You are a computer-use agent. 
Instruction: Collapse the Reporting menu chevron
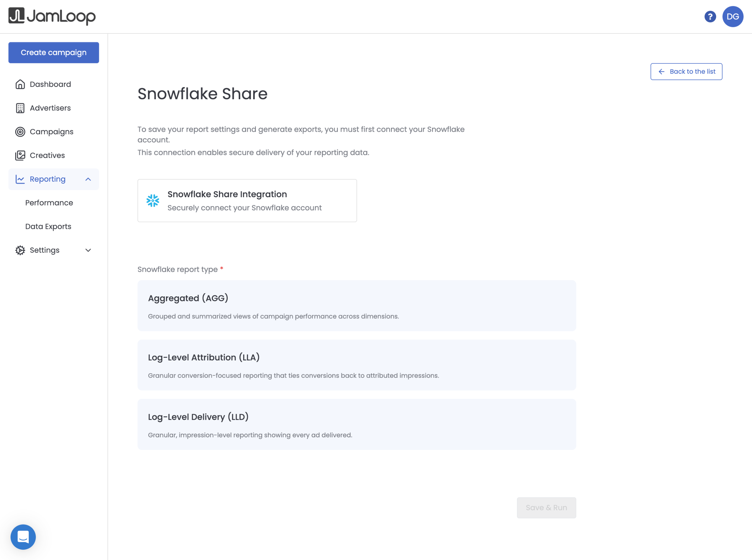coord(88,179)
